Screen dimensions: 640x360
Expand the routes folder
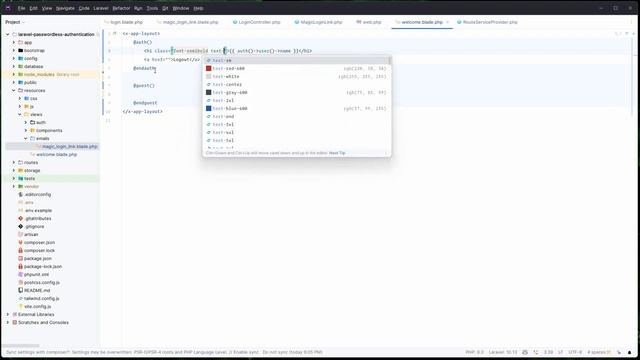14,162
